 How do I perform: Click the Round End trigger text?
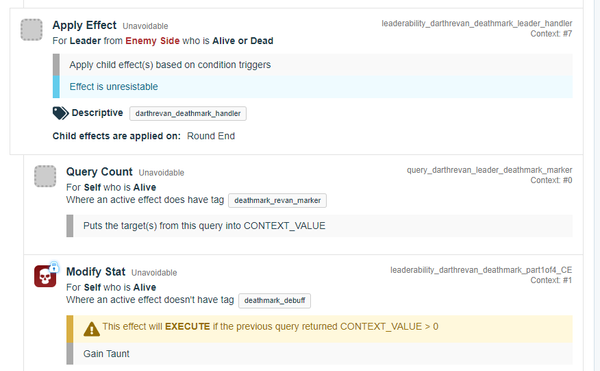(211, 136)
